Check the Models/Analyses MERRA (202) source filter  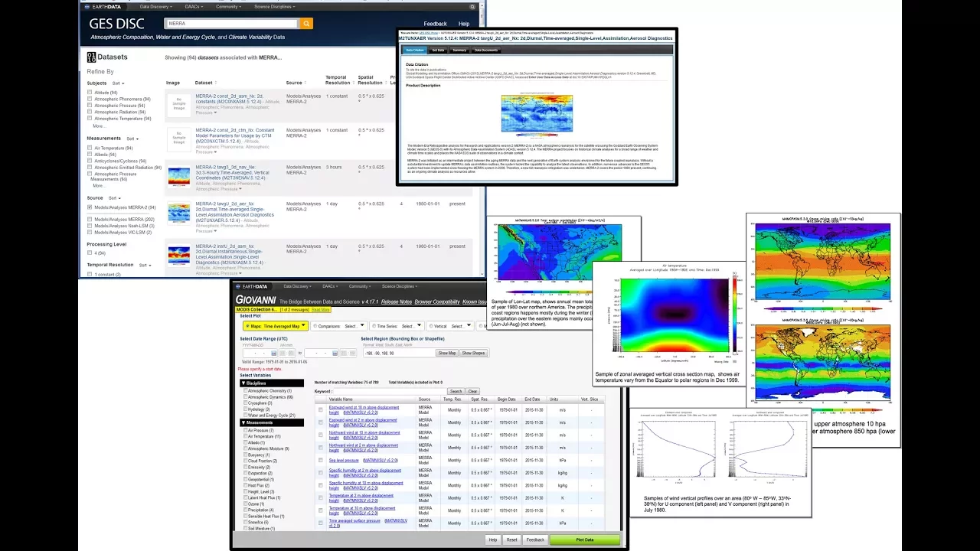coord(90,219)
